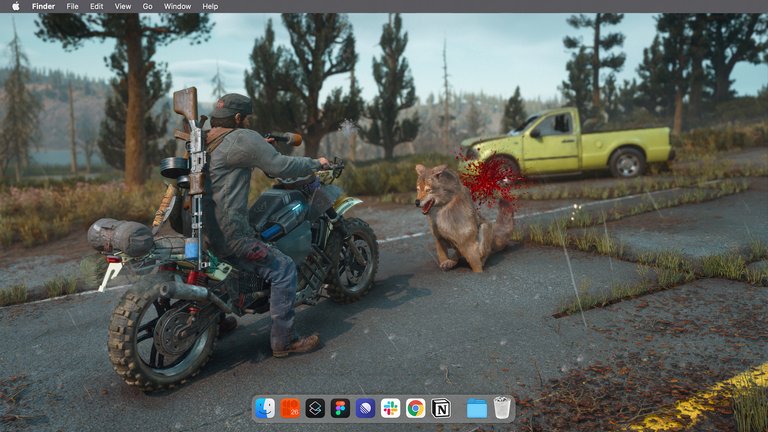
Task: Open the Help menu
Action: coord(210,6)
